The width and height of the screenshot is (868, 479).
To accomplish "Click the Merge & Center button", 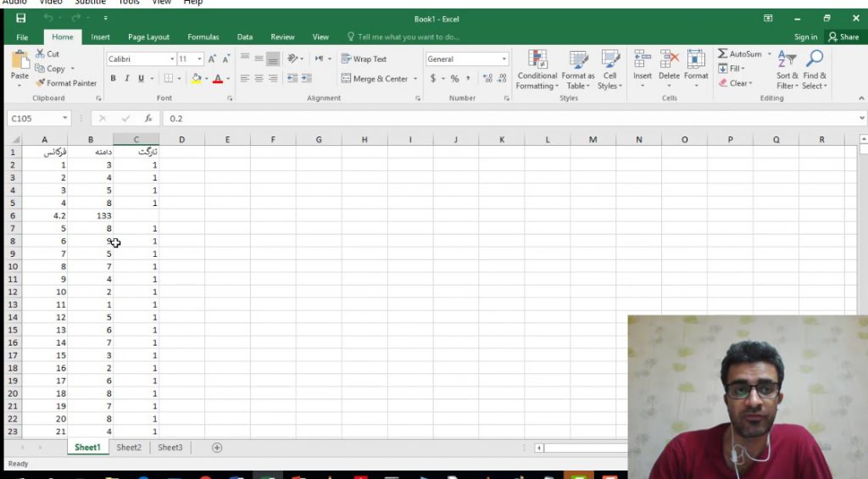I will pos(375,79).
